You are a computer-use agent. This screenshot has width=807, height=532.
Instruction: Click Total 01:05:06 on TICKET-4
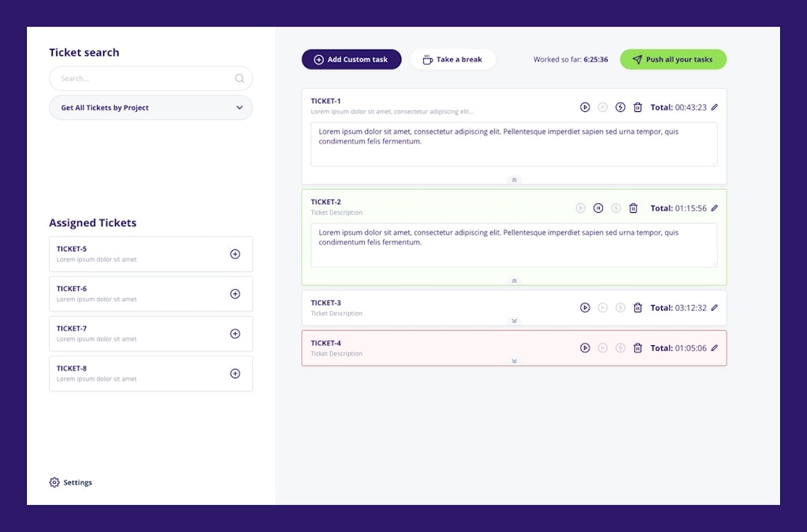click(x=679, y=348)
